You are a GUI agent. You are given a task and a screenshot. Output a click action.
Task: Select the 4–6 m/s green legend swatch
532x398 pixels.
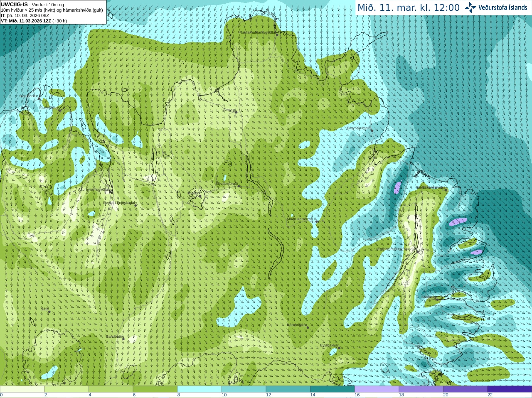point(111,389)
